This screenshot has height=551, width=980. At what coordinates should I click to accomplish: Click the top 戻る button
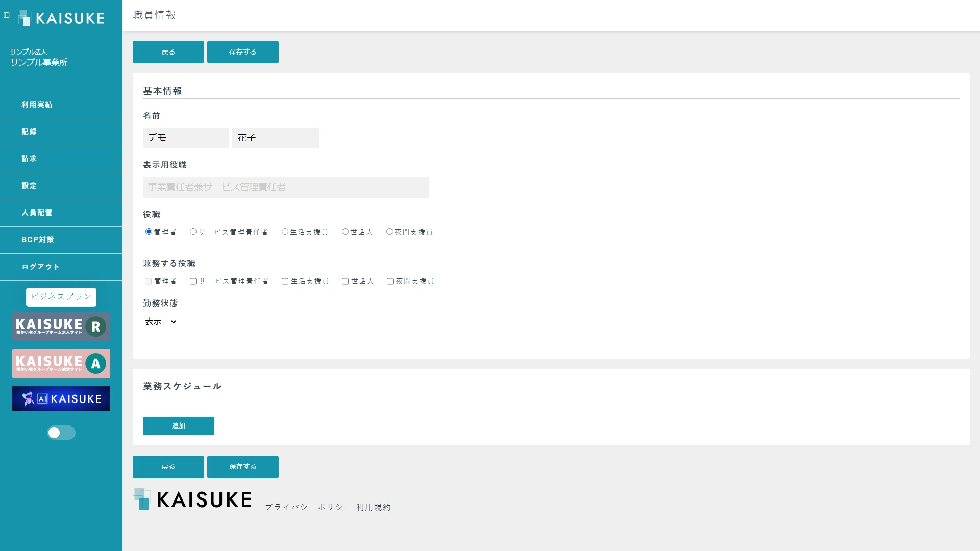168,52
